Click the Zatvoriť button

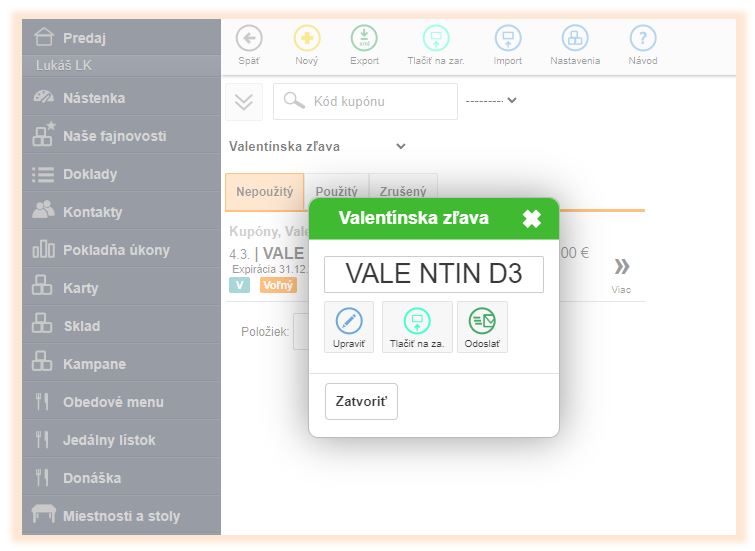(361, 402)
